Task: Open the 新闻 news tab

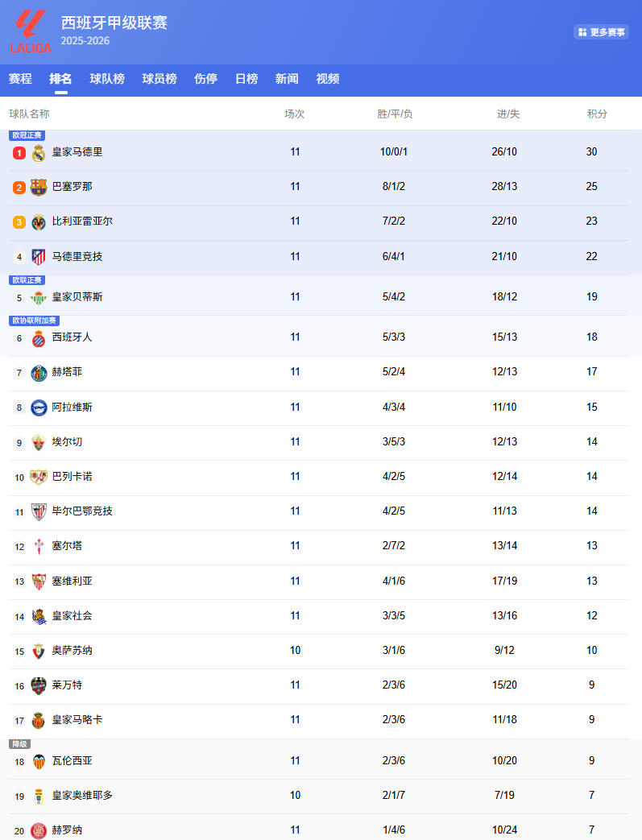Action: pos(287,79)
